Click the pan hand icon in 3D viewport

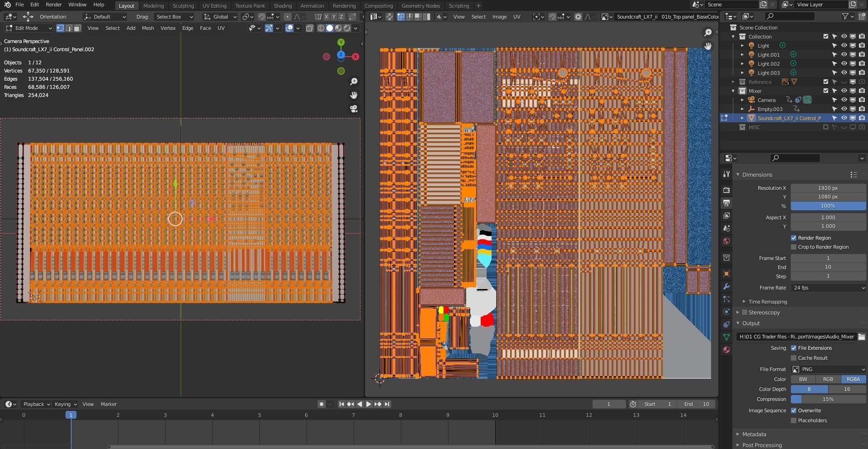(354, 95)
